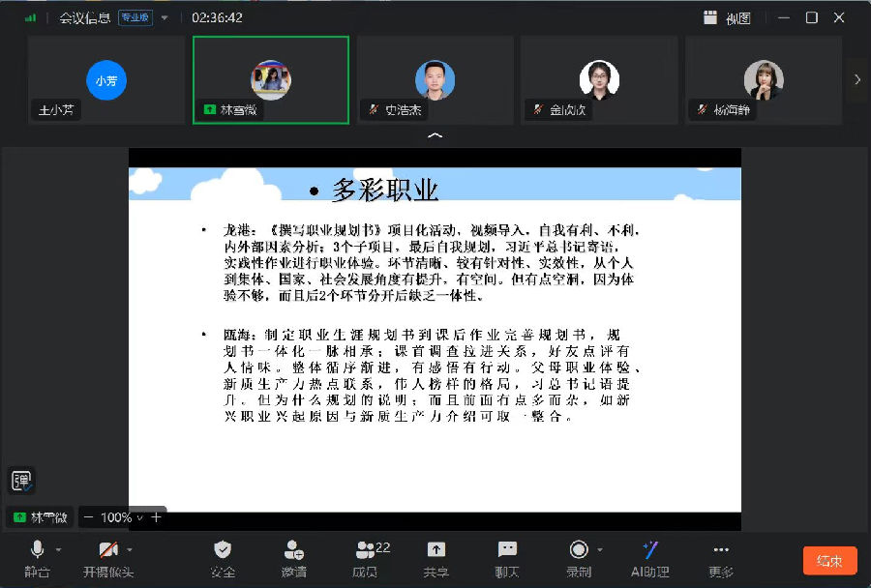Viewport: 871px width, 588px height.
Task: Open the 聊天 chat icon
Action: pyautogui.click(x=507, y=550)
